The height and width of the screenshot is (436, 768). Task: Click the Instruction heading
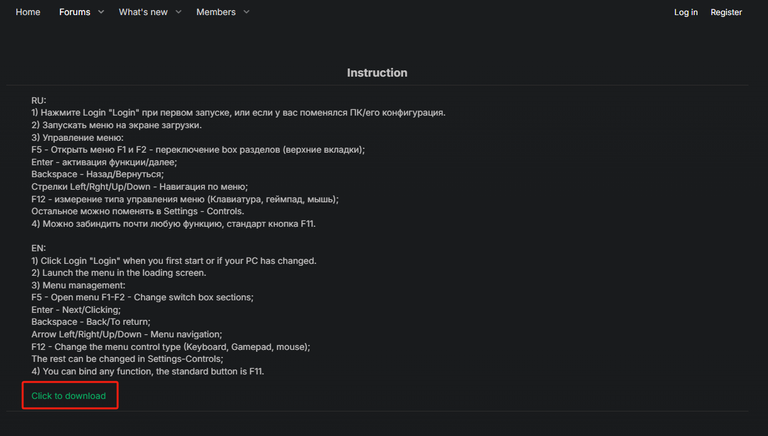[377, 73]
